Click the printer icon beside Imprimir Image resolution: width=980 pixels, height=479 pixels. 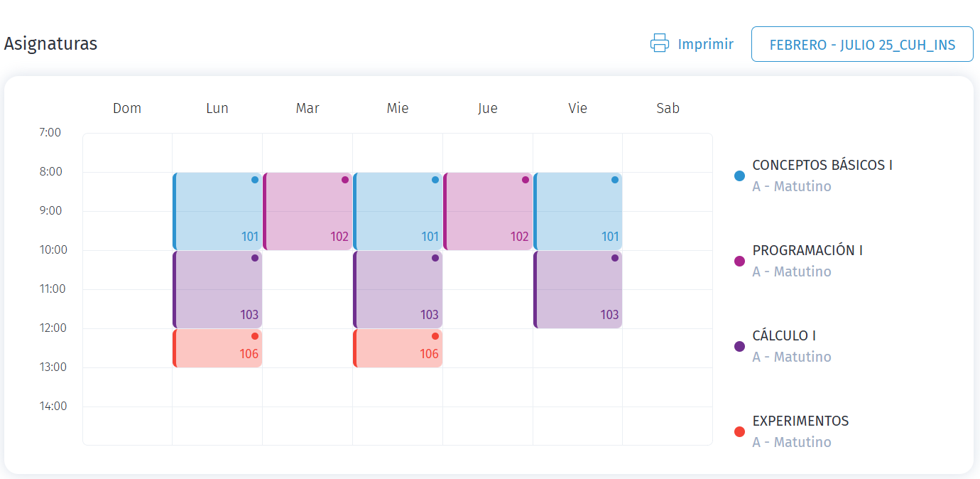[x=660, y=43]
